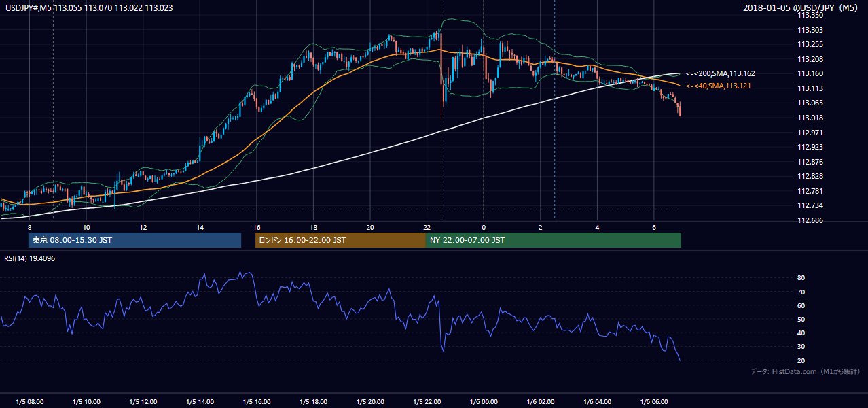The width and height of the screenshot is (868, 408).
Task: Select the 40 SMA label showing 113.121
Action: pyautogui.click(x=718, y=86)
